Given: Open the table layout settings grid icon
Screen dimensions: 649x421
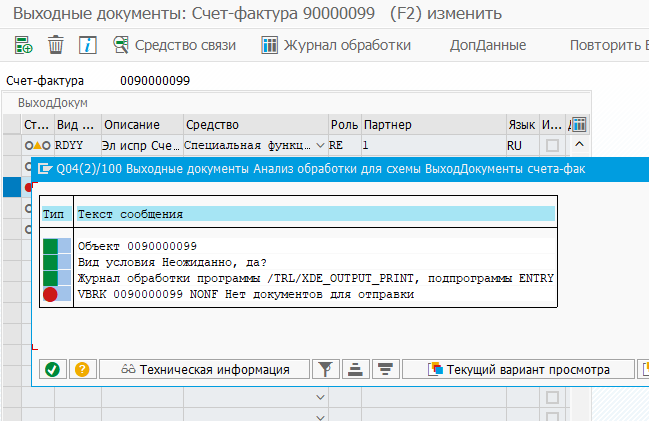Looking at the screenshot, I should [x=578, y=124].
